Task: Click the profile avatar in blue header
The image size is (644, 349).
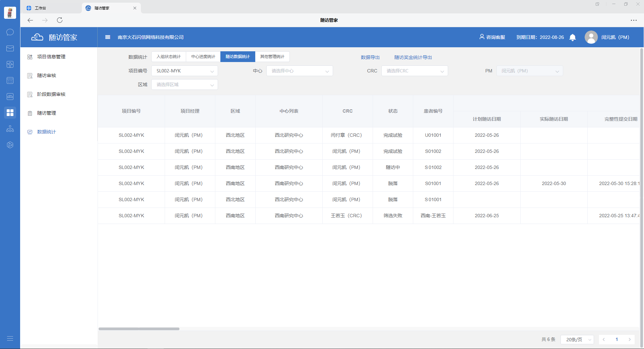Action: 591,37
